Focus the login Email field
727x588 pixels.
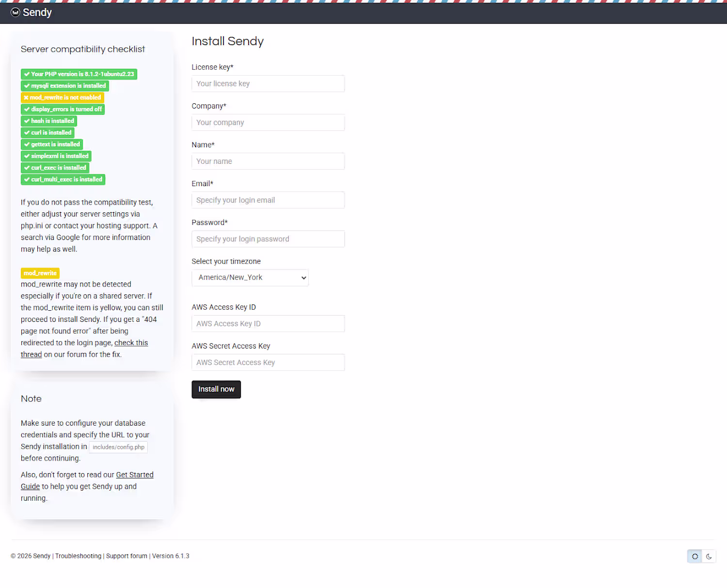(x=268, y=200)
